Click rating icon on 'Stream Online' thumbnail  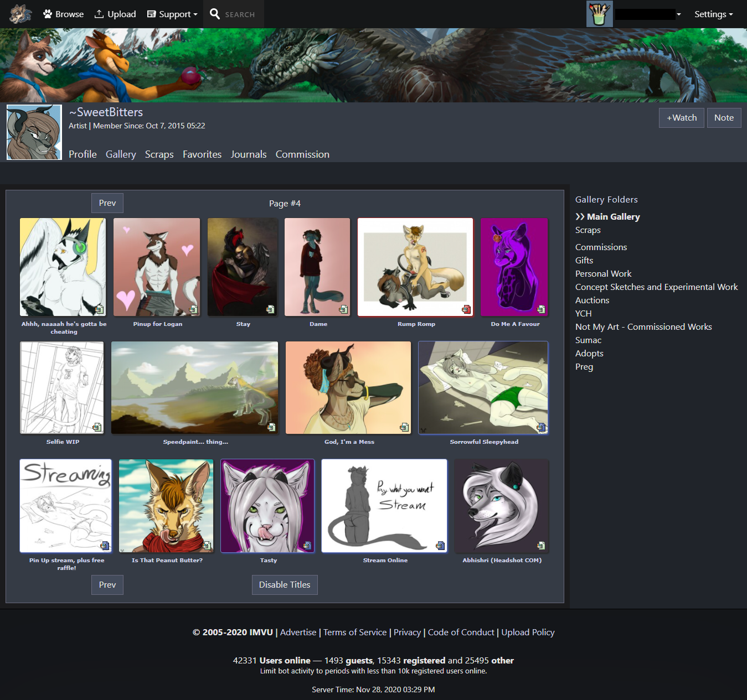pyautogui.click(x=440, y=546)
